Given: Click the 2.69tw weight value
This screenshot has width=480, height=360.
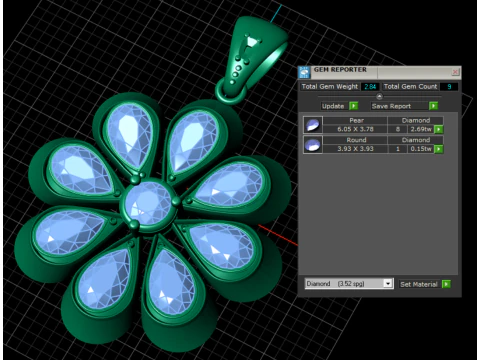Looking at the screenshot, I should point(421,129).
